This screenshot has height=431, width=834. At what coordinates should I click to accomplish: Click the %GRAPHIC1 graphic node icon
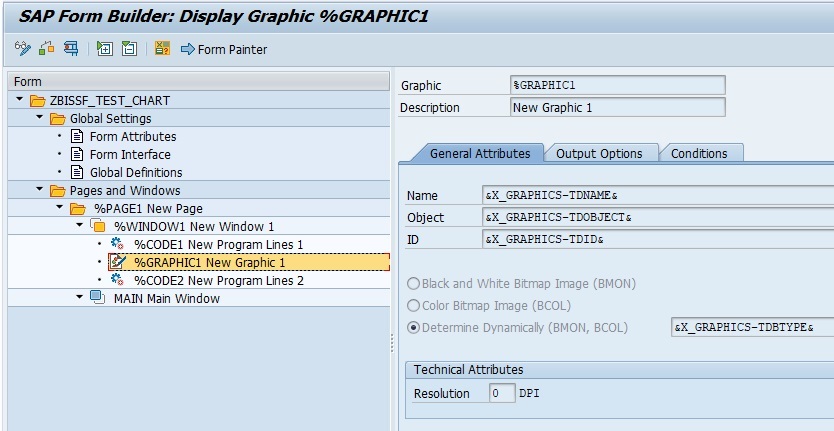point(117,262)
